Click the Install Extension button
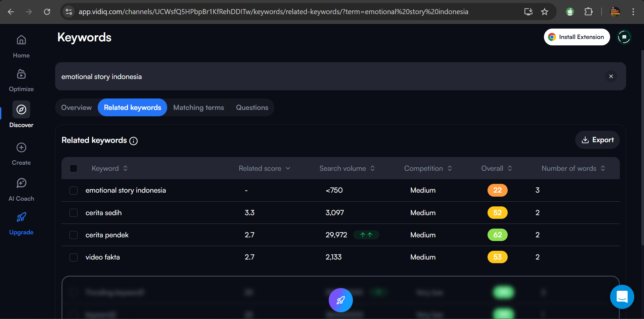This screenshot has height=319, width=644. coord(577,37)
